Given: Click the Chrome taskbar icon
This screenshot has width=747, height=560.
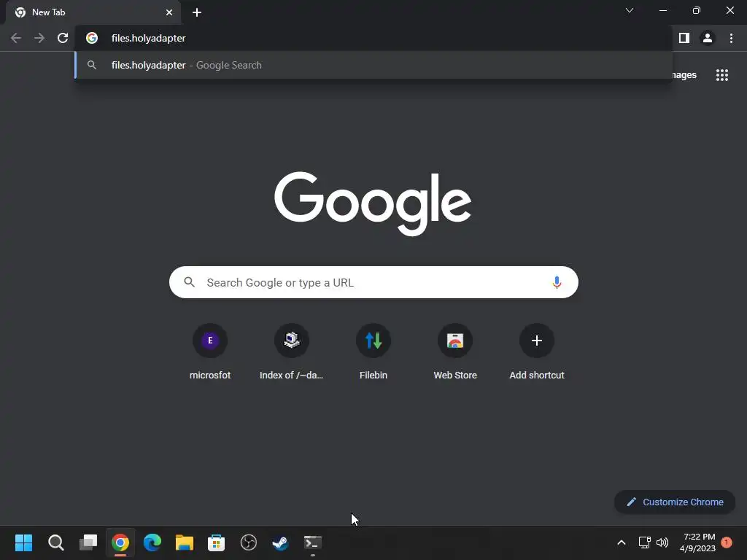Looking at the screenshot, I should (120, 542).
